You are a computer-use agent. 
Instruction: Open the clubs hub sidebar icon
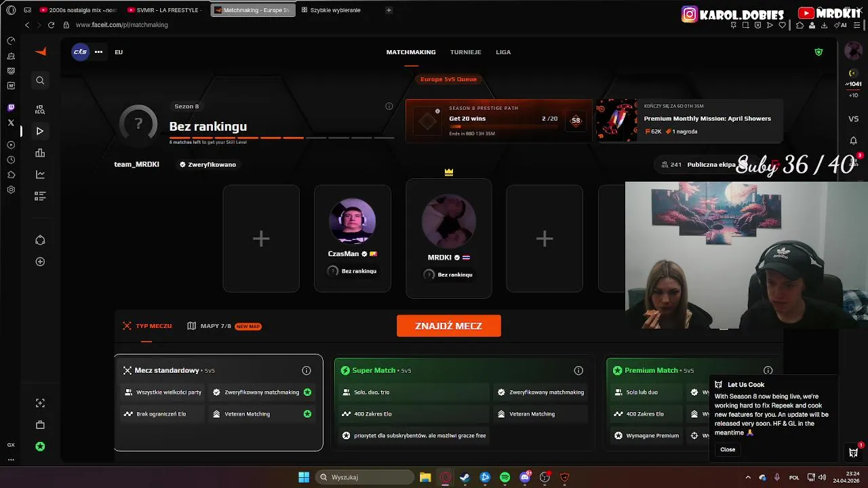click(x=40, y=240)
